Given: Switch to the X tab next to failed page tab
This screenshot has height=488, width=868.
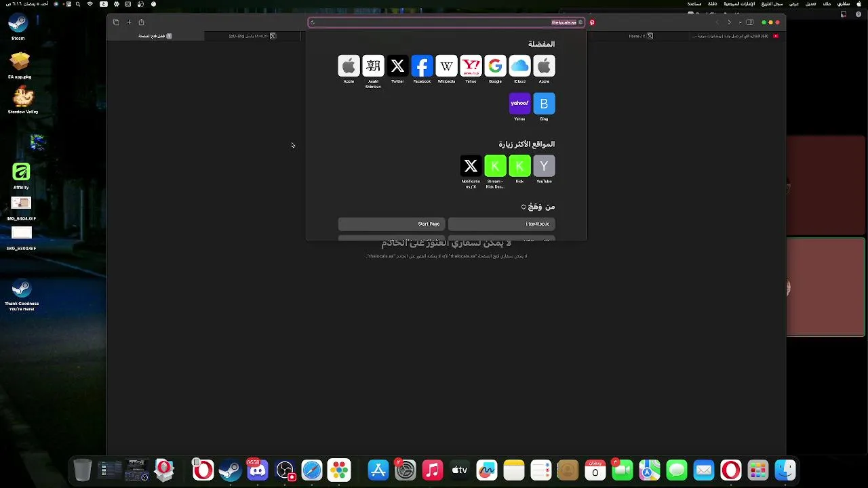Looking at the screenshot, I should point(253,36).
